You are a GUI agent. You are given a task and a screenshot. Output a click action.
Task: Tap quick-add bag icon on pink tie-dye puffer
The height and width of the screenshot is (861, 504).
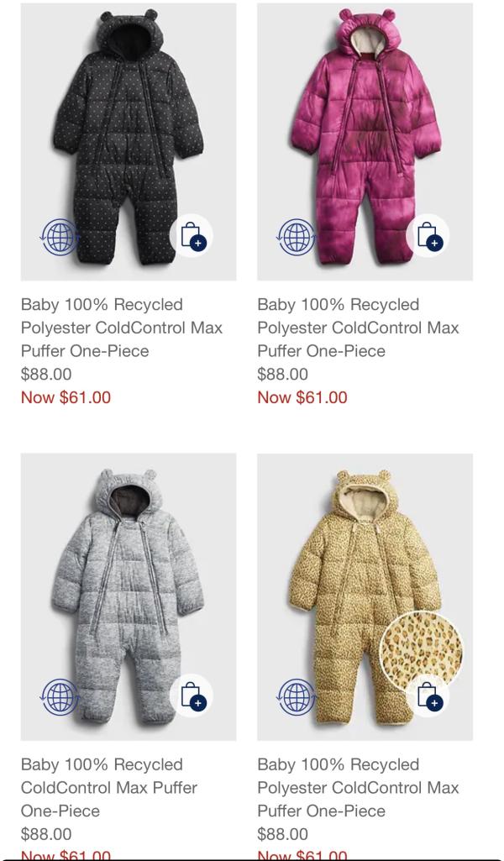pyautogui.click(x=428, y=235)
